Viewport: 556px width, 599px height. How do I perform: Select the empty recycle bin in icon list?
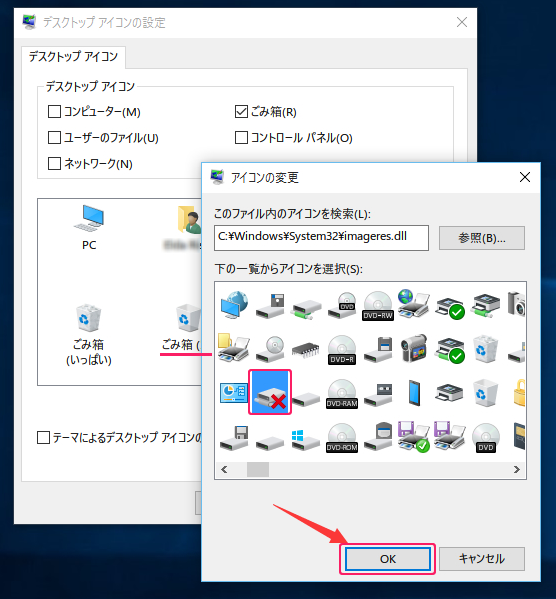click(485, 393)
